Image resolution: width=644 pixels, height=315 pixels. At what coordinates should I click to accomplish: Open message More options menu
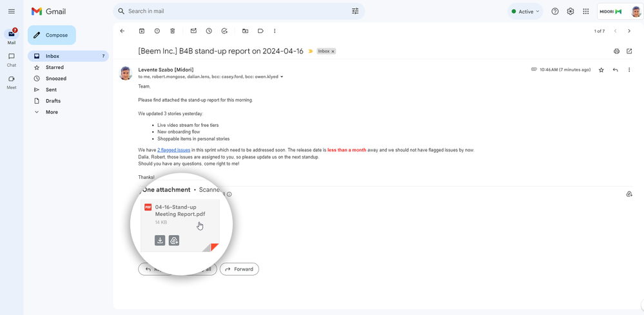[629, 70]
